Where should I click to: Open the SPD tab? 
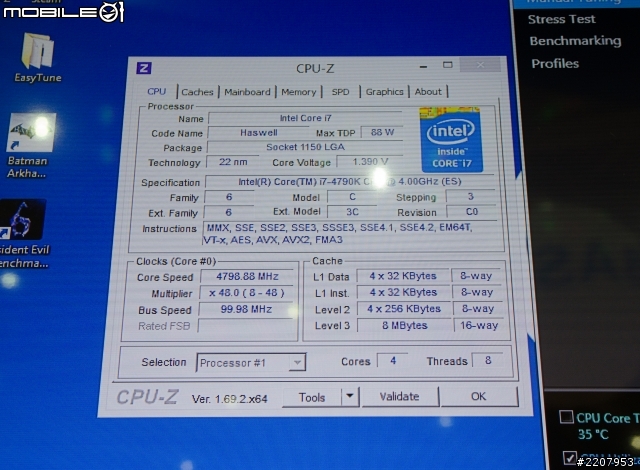pyautogui.click(x=340, y=92)
